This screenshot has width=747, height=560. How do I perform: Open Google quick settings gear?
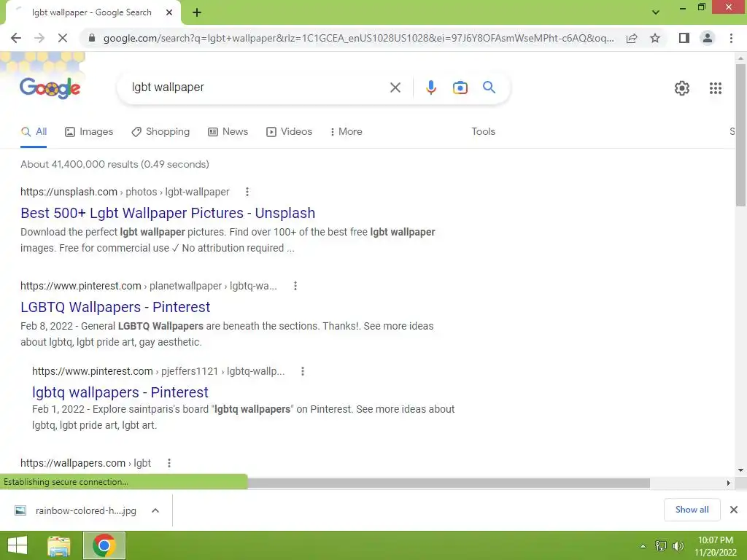682,88
